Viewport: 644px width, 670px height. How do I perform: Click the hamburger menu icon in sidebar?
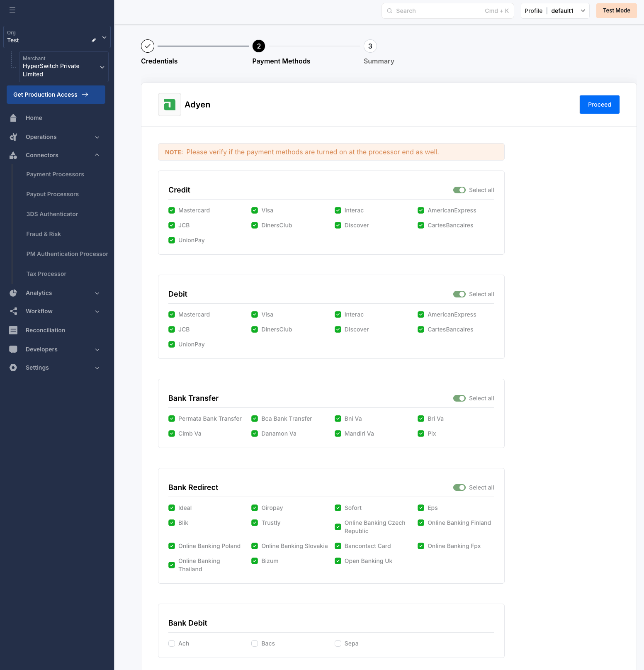(x=12, y=10)
